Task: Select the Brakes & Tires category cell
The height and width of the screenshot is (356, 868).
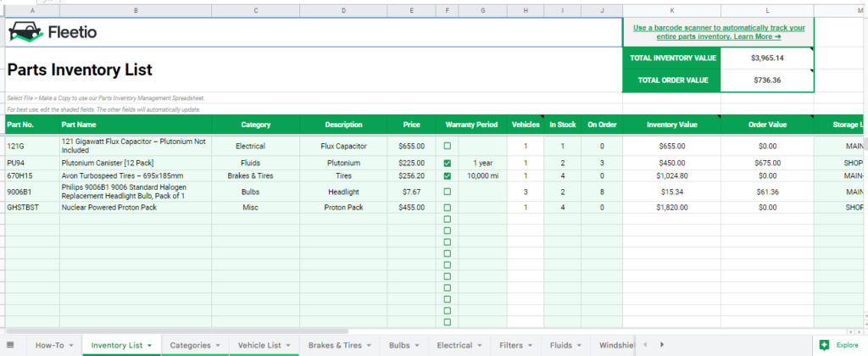Action: point(255,176)
